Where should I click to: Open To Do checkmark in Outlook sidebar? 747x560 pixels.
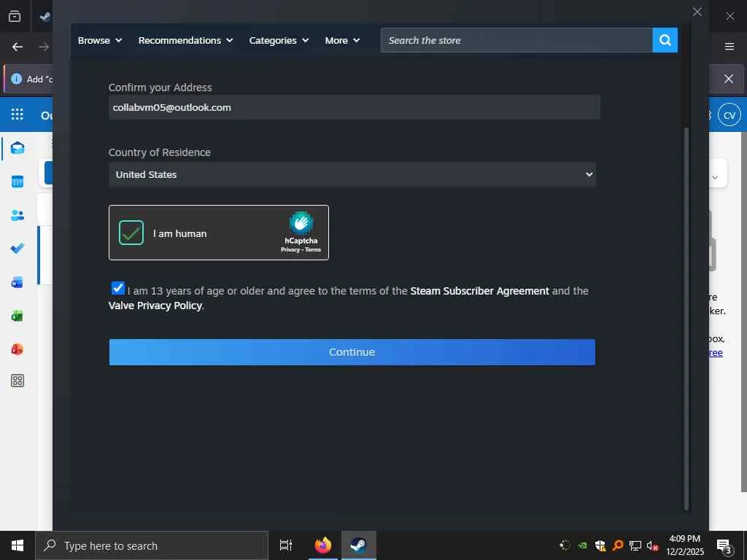point(18,248)
